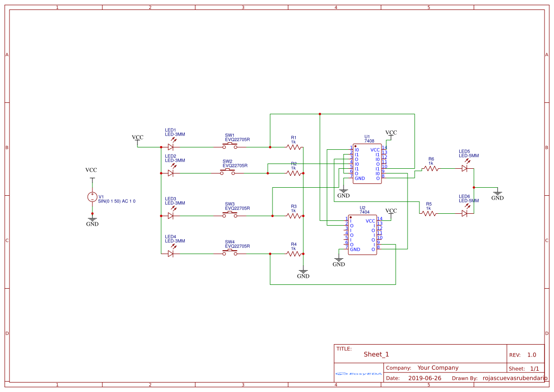
Task: Click the date '2019-06-26'
Action: tap(425, 378)
